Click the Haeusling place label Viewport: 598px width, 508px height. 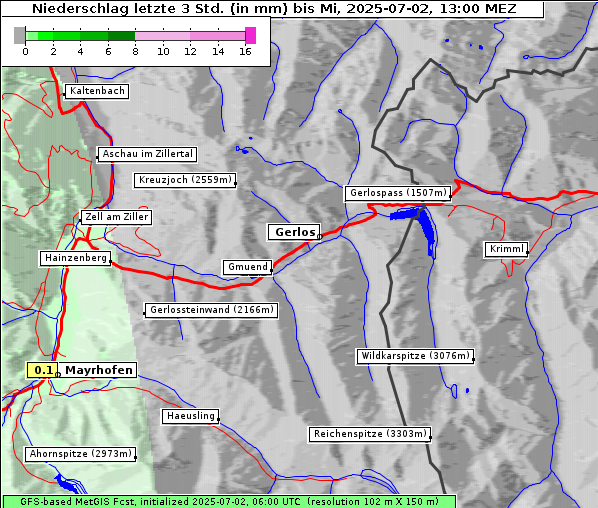[190, 416]
